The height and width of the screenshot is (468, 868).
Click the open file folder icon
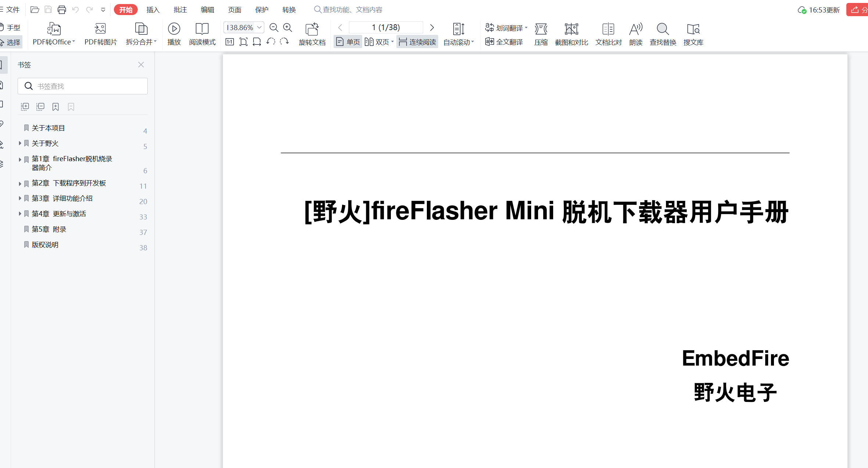pos(35,10)
